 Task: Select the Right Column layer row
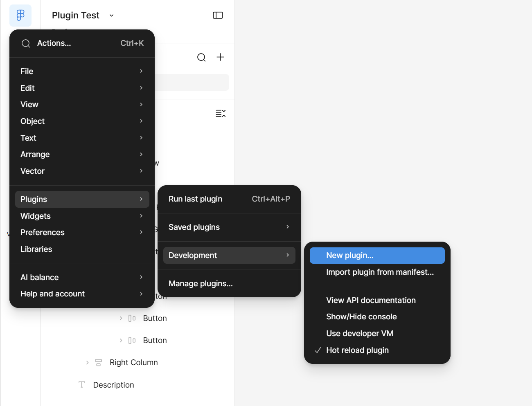tap(138, 363)
